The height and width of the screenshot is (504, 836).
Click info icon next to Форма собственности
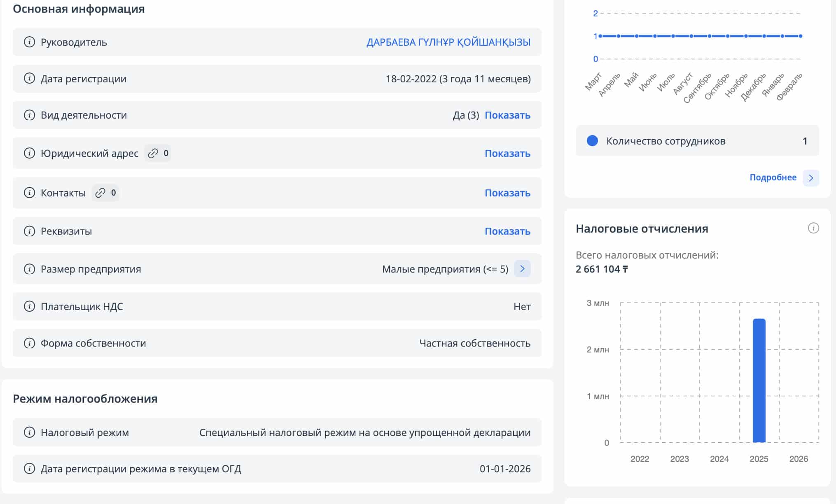click(29, 343)
